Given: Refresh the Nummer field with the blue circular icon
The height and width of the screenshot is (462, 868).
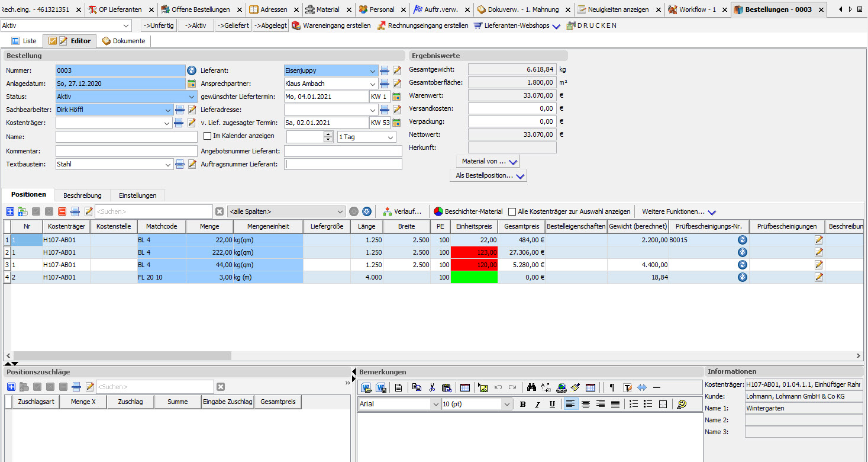Looking at the screenshot, I should [191, 70].
